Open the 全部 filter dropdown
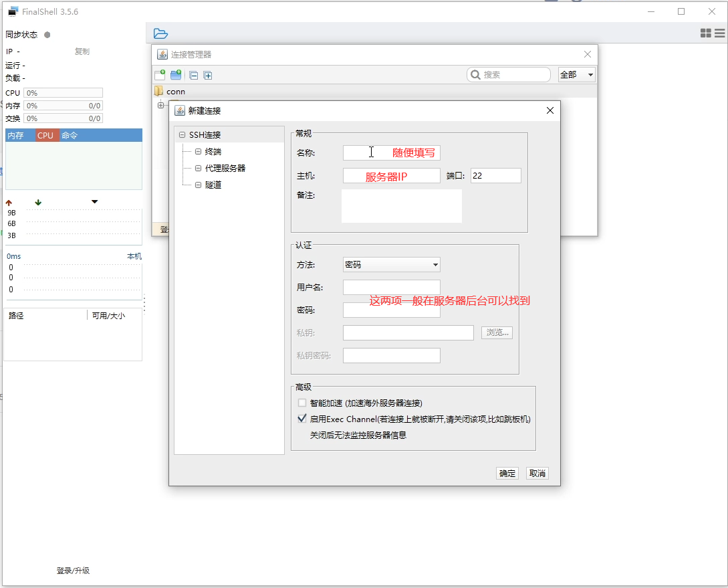 (576, 75)
